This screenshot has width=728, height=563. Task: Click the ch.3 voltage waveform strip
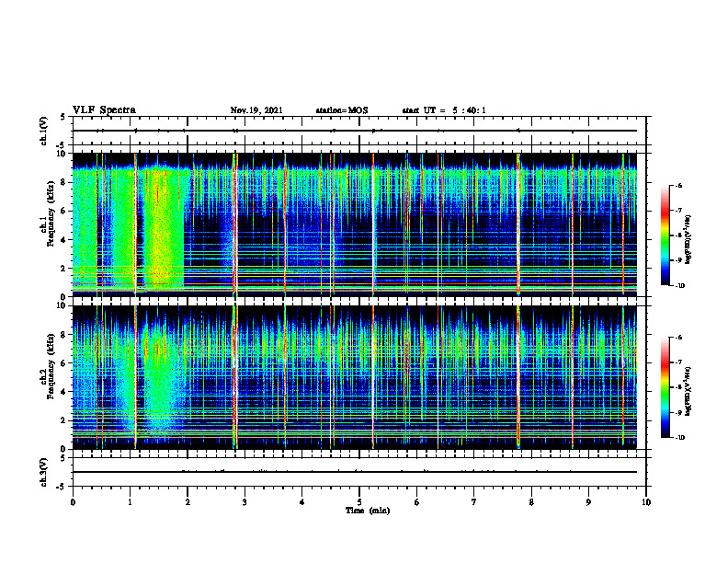click(359, 472)
